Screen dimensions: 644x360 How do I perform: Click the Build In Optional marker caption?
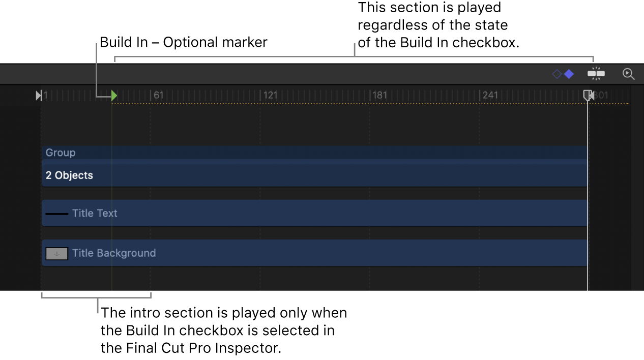point(183,42)
